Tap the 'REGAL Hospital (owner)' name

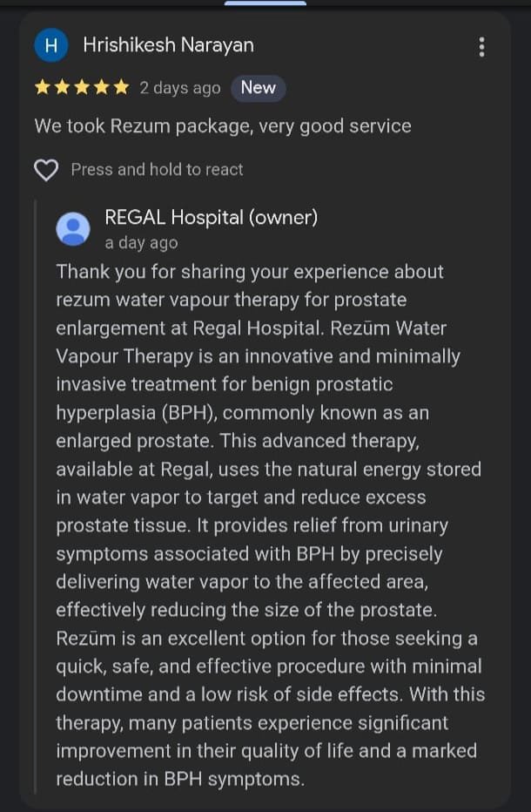(211, 218)
